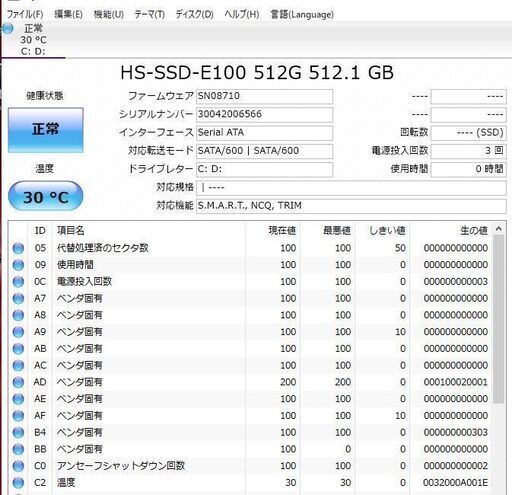Click the power-on hours field 0 時間
Image resolution: width=512 pixels, height=495 pixels.
469,169
